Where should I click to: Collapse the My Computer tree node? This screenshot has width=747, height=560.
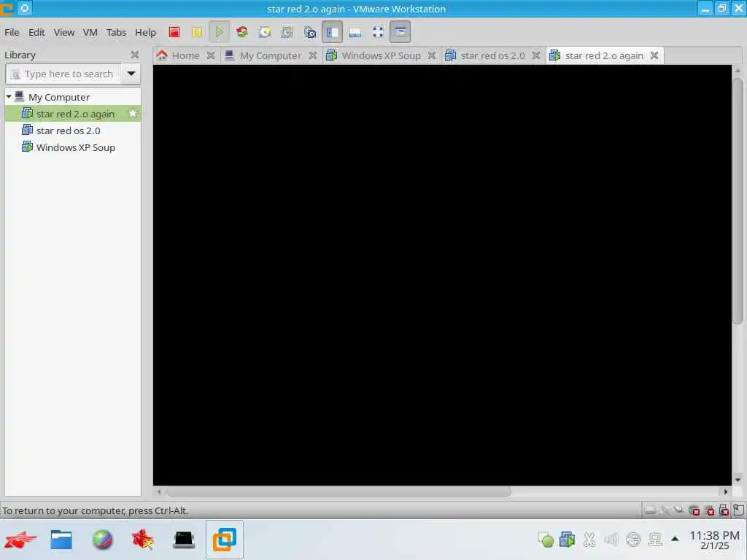pyautogui.click(x=9, y=97)
